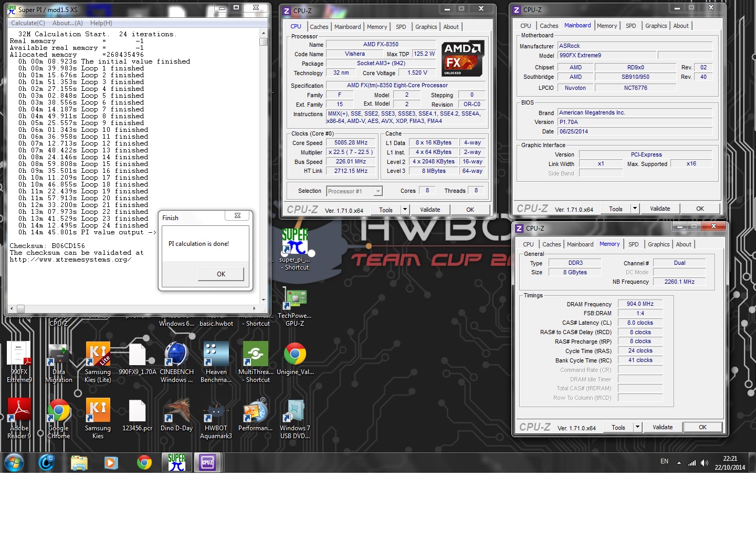Click the blue browser taskbar icon
The width and height of the screenshot is (756, 538).
click(47, 462)
